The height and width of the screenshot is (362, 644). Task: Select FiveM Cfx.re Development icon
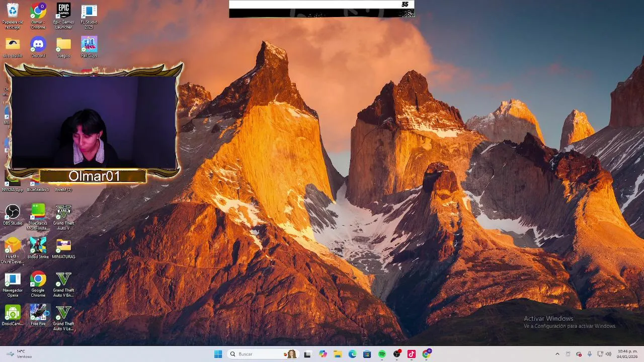(13, 250)
